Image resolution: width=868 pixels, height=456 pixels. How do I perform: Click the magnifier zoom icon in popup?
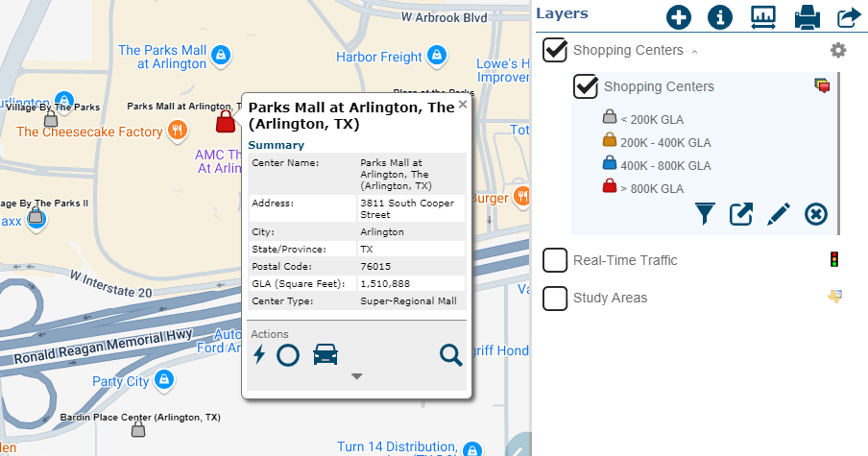pyautogui.click(x=450, y=354)
